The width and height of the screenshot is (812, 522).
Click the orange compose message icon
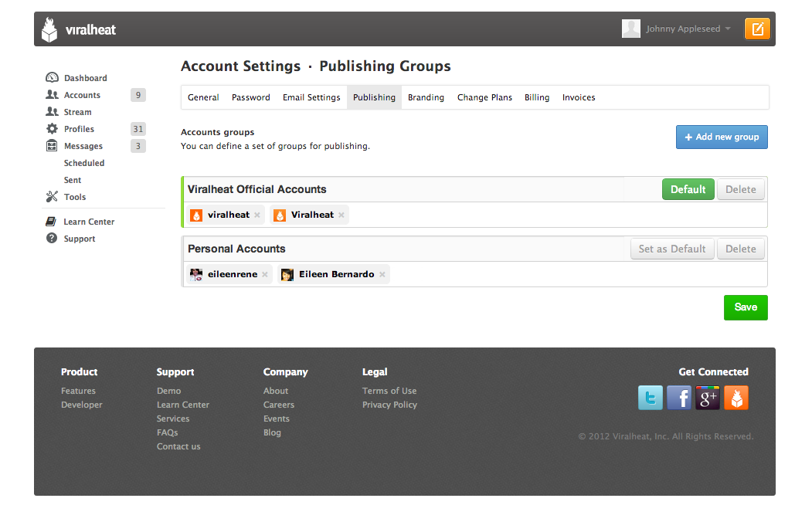(x=757, y=29)
